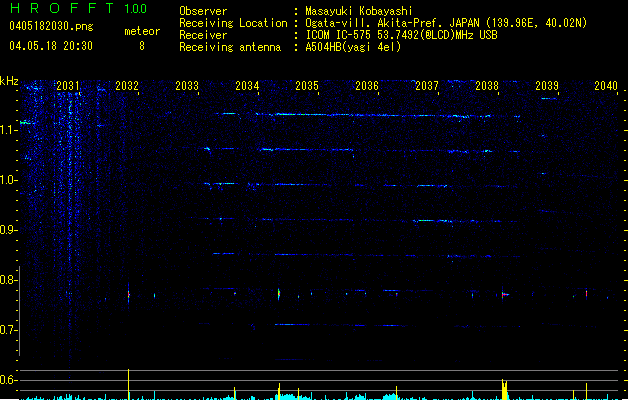
Task: Click the 0.9 kHz axis label
Action: coord(8,230)
